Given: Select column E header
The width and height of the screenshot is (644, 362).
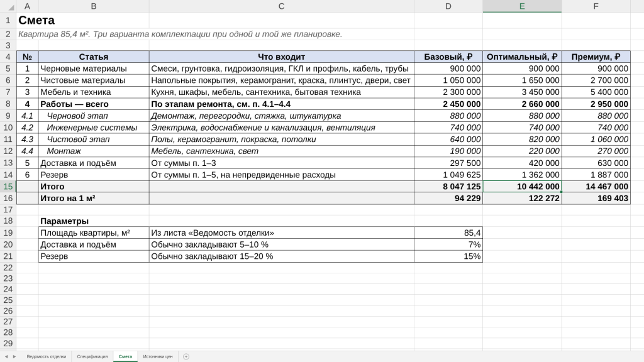Looking at the screenshot, I should click(x=522, y=6).
